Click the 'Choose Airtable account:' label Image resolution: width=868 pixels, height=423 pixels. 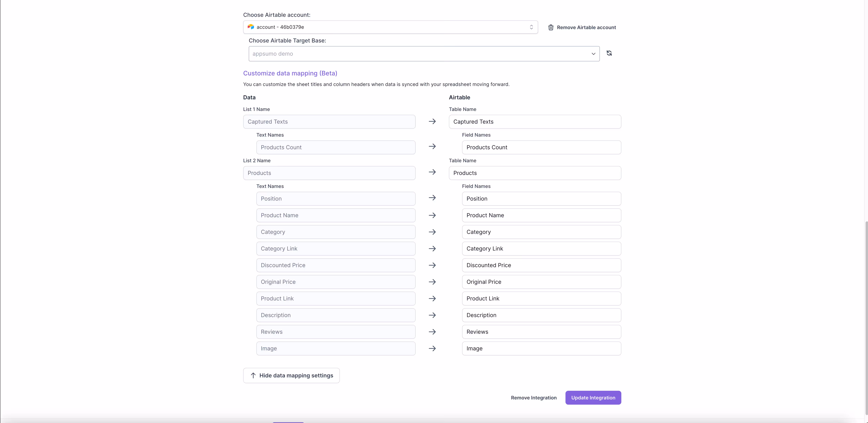pos(277,15)
